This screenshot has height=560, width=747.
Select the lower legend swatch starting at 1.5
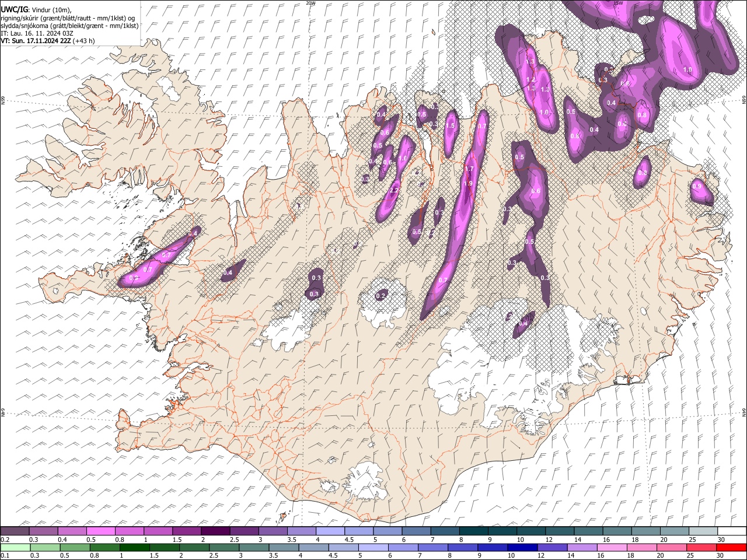click(x=164, y=547)
